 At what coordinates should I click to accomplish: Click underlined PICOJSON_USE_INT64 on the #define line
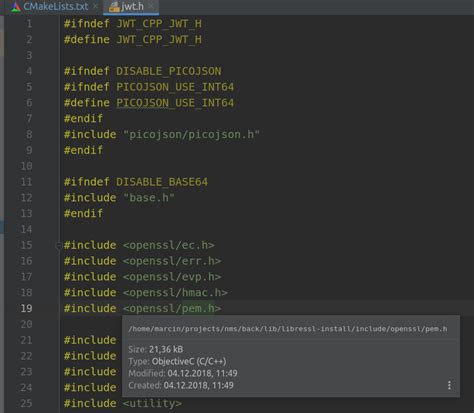(175, 103)
